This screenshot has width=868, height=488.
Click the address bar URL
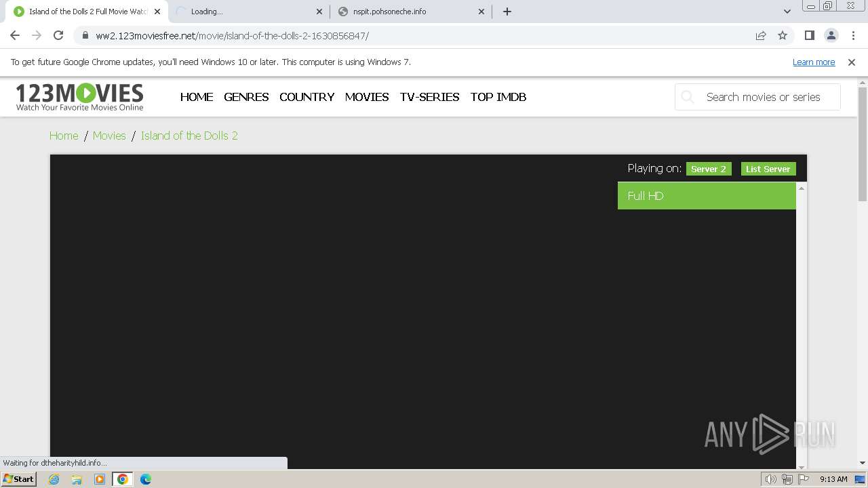(x=232, y=35)
